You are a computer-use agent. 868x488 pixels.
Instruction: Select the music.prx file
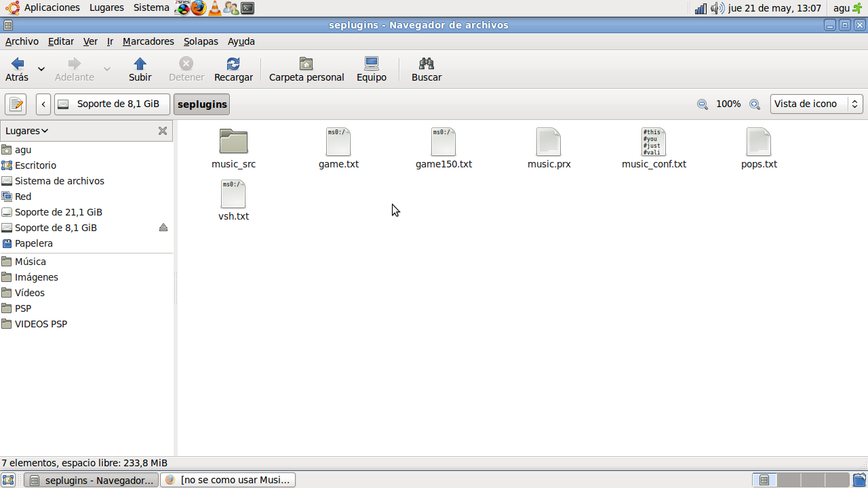coord(549,148)
